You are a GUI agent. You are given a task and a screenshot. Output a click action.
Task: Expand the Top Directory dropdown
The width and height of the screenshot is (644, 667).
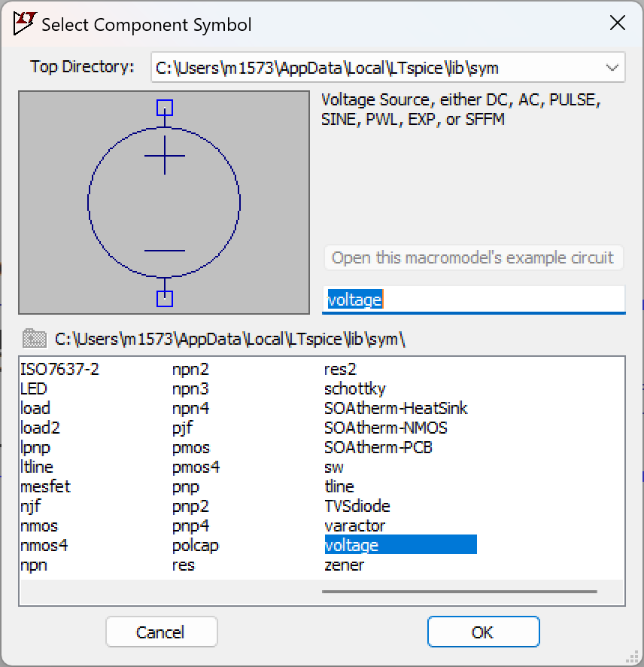tap(611, 68)
